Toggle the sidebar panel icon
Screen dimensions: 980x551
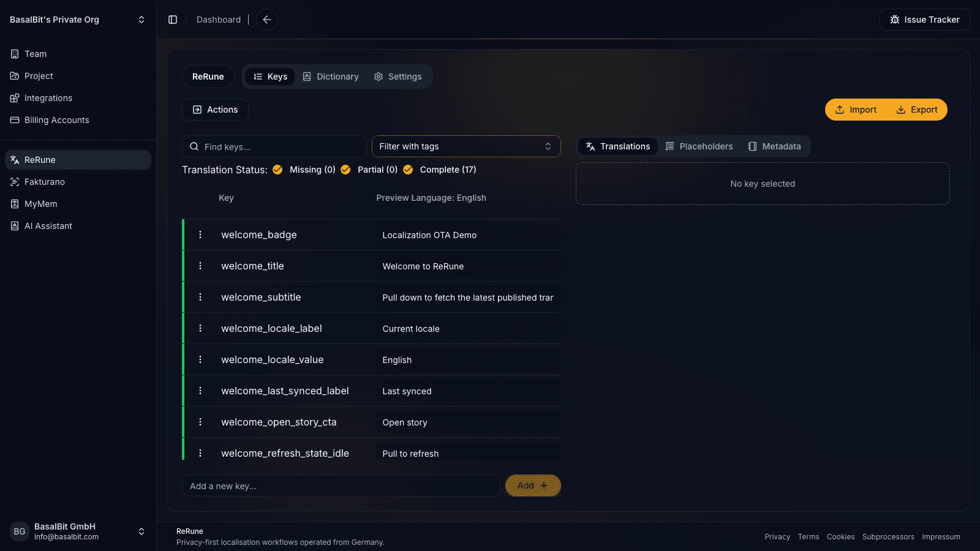173,20
